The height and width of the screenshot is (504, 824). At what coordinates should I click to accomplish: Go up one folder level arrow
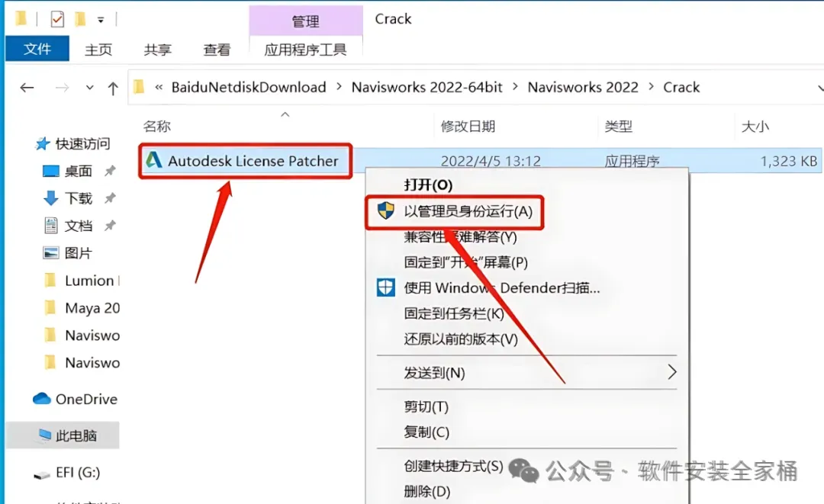pos(112,88)
